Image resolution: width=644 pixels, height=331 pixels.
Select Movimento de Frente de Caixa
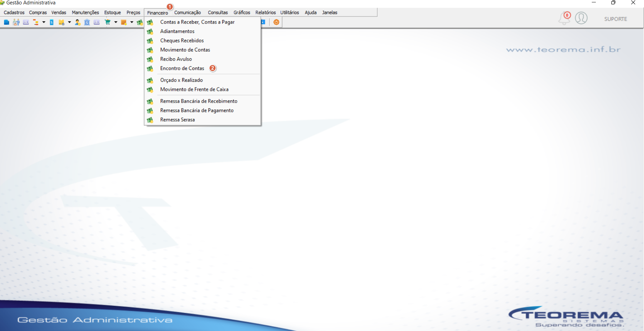pyautogui.click(x=202, y=90)
